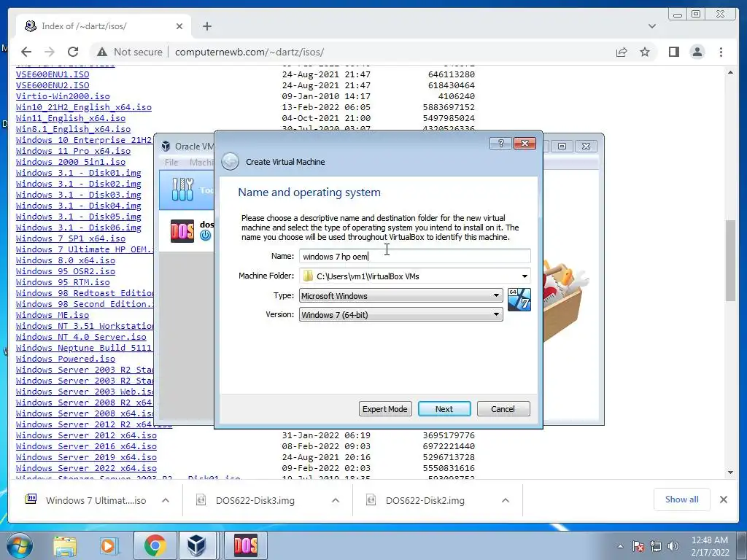This screenshot has width=747, height=560.
Task: Close the downloads bar
Action: (x=723, y=499)
